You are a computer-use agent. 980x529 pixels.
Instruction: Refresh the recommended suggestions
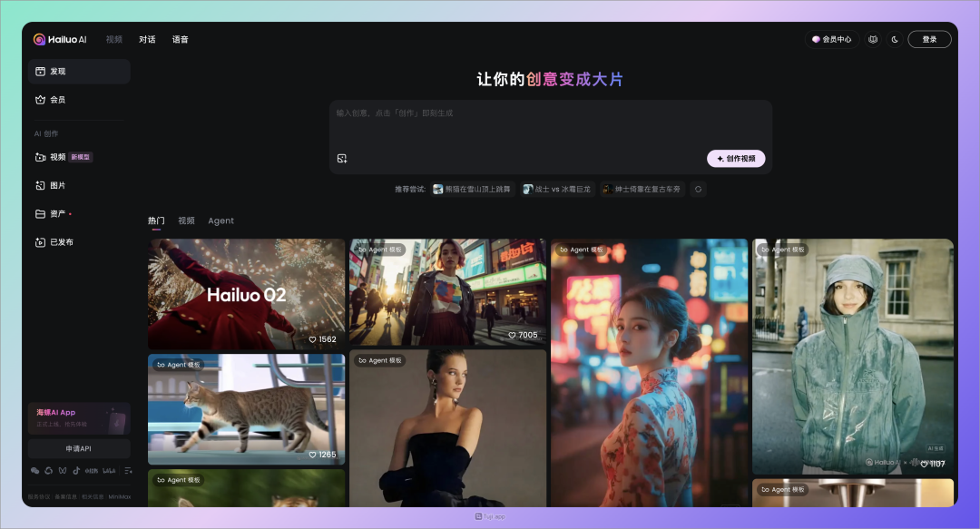[698, 189]
